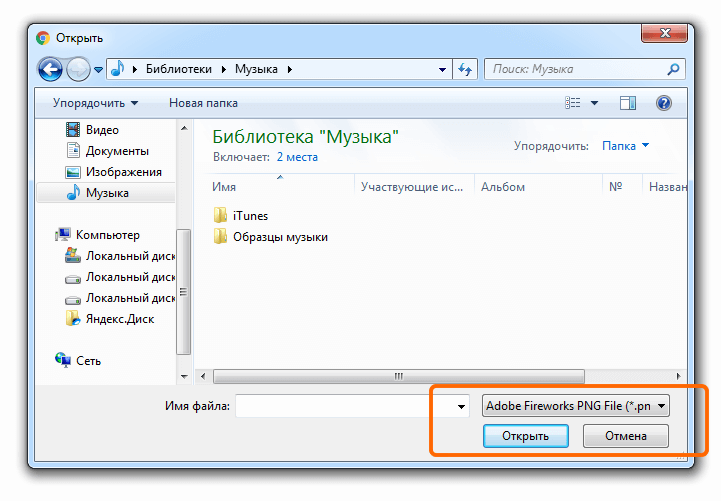
Task: Open recent locations dropdown beside navigation arrows
Action: [x=98, y=70]
